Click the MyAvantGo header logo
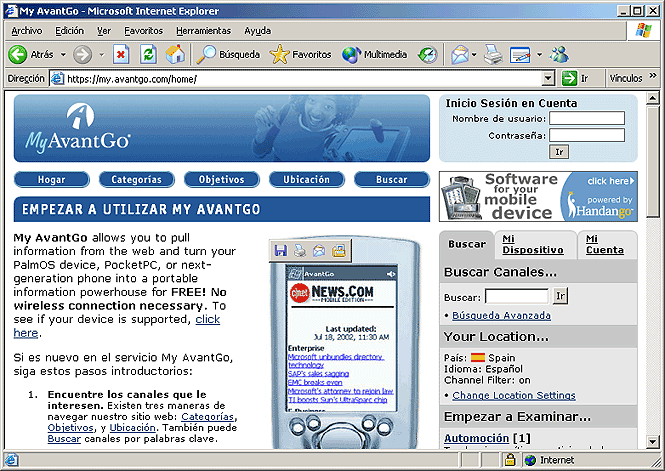This screenshot has height=471, width=665. click(x=78, y=128)
